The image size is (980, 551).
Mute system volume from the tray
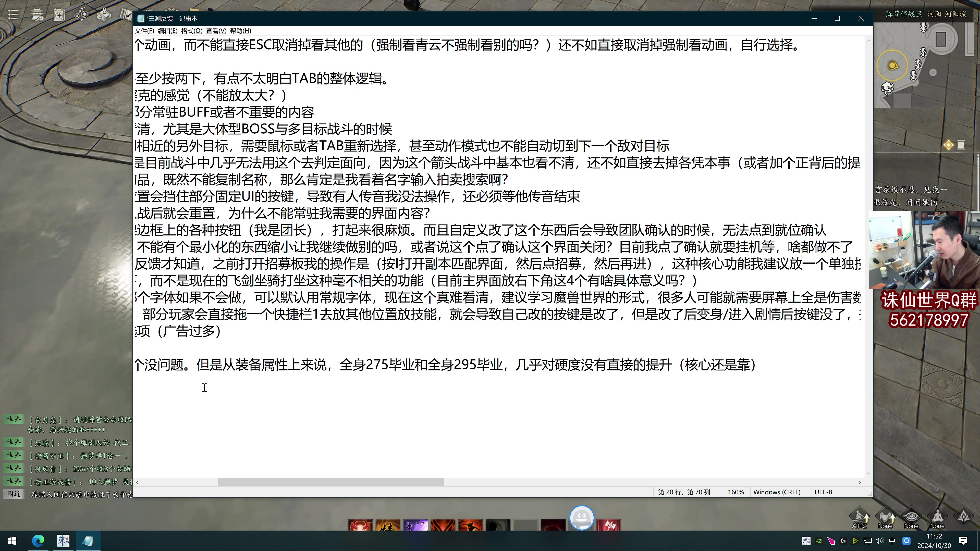click(879, 541)
